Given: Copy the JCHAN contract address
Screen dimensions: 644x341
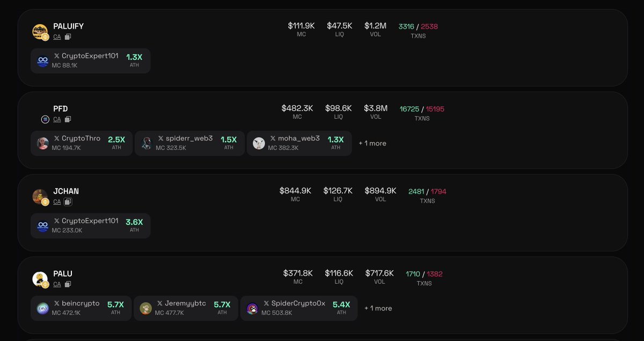Looking at the screenshot, I should coord(68,202).
